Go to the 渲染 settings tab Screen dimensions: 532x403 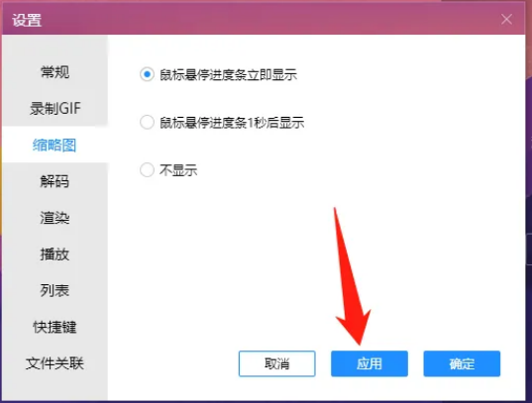54,218
